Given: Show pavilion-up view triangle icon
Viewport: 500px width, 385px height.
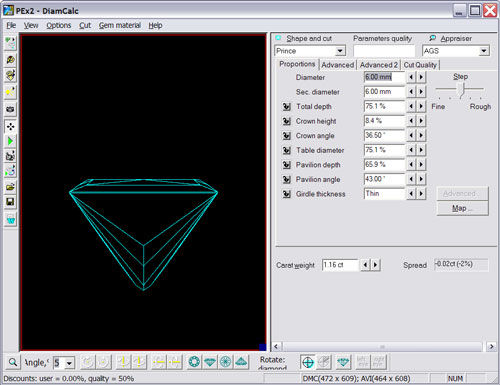Looking at the screenshot, I should 241,362.
